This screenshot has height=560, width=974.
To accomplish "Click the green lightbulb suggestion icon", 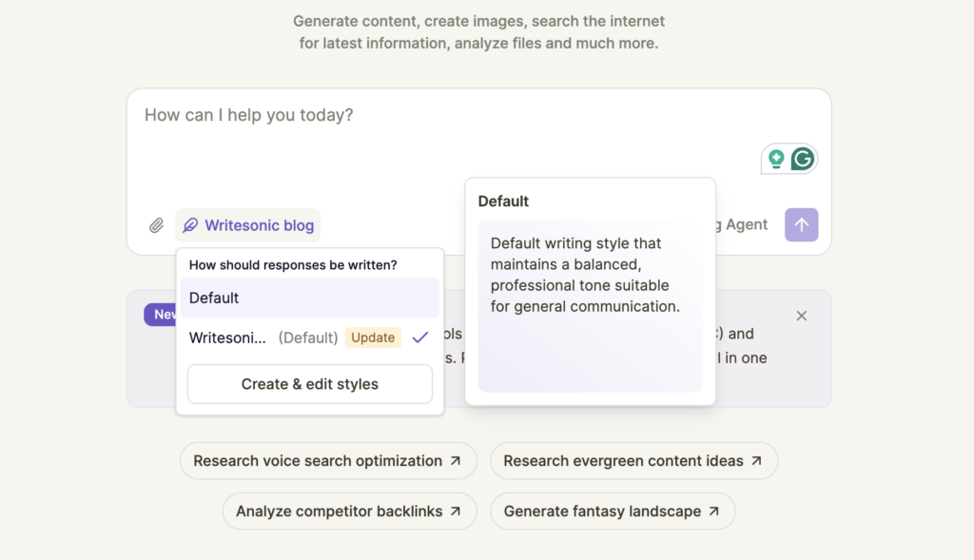I will pos(776,159).
